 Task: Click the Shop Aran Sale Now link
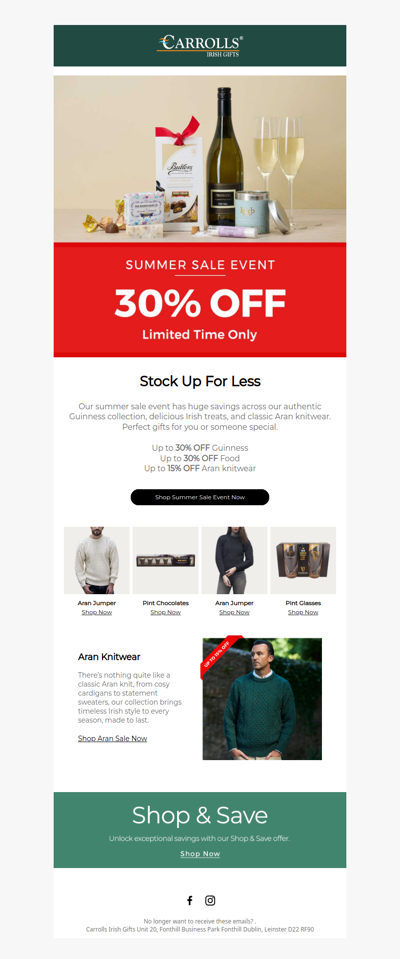click(x=113, y=738)
